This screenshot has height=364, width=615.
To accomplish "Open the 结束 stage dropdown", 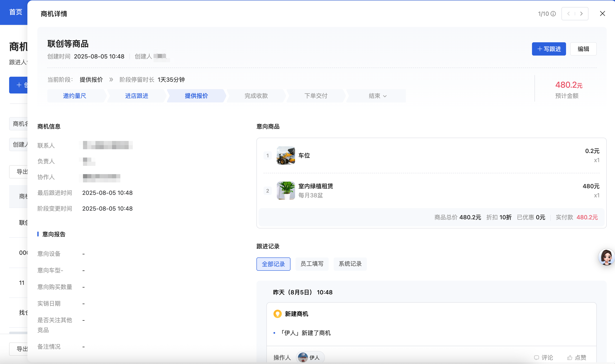I will 378,96.
